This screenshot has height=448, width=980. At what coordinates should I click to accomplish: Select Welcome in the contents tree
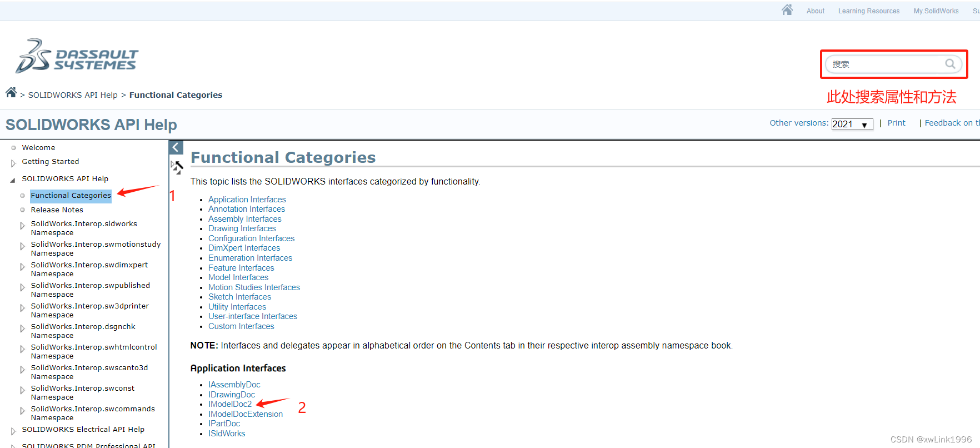(38, 147)
